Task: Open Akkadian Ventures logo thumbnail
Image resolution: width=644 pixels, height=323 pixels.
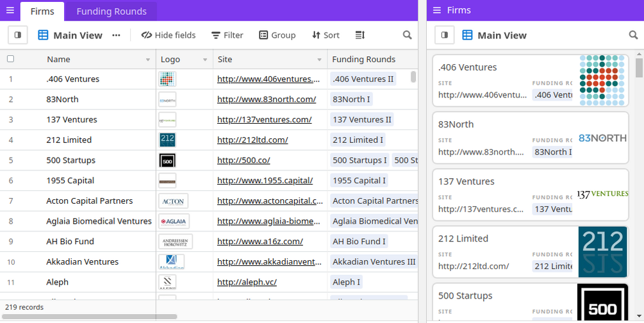Action: coord(171,261)
